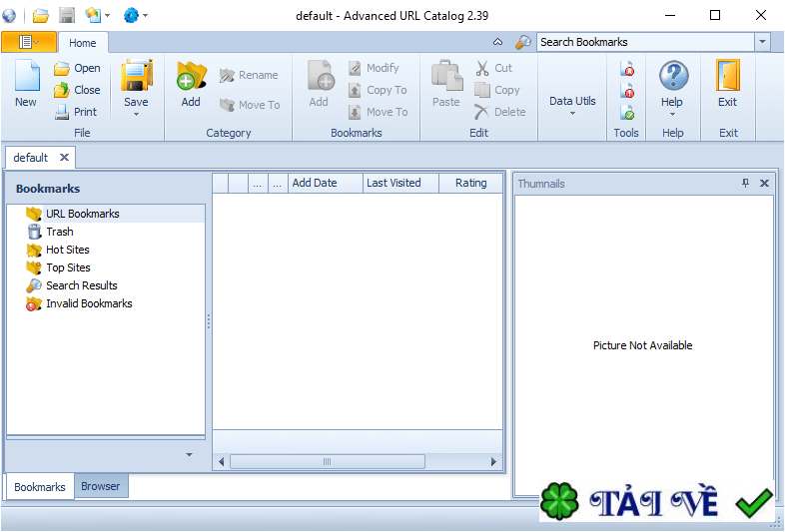Sort by the Rating column
785x532 pixels.
[470, 184]
